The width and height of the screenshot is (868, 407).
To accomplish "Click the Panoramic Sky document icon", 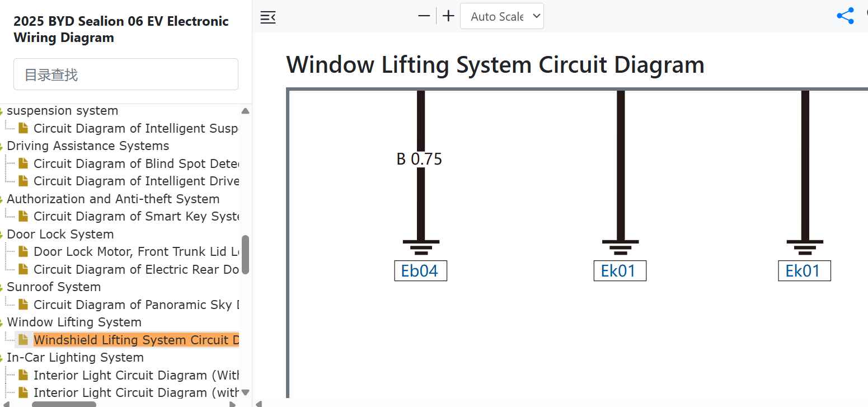I will coord(23,305).
